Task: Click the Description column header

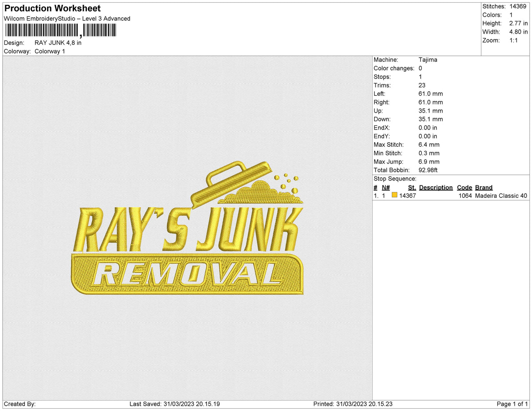Action: [436, 187]
